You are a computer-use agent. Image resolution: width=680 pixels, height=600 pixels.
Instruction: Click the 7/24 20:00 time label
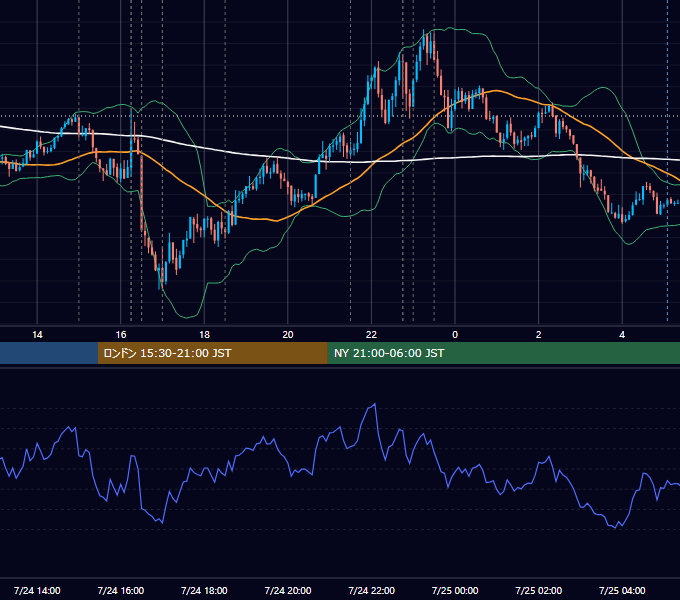pos(288,590)
